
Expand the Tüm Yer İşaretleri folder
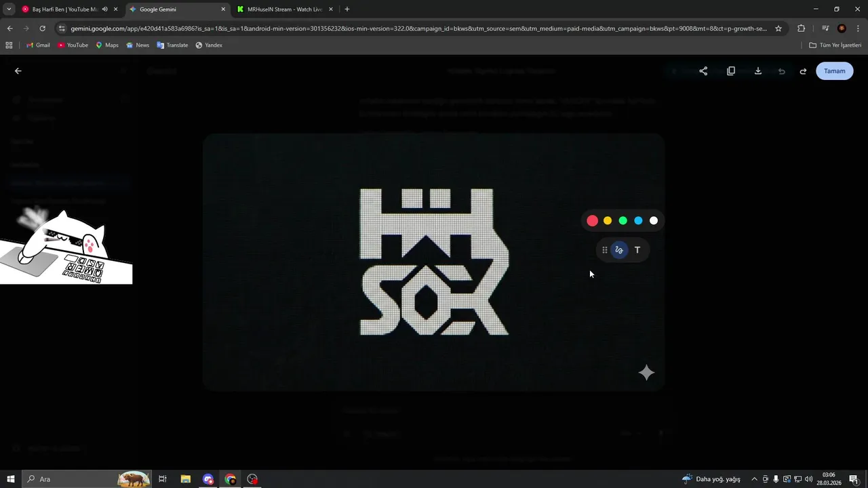[835, 45]
